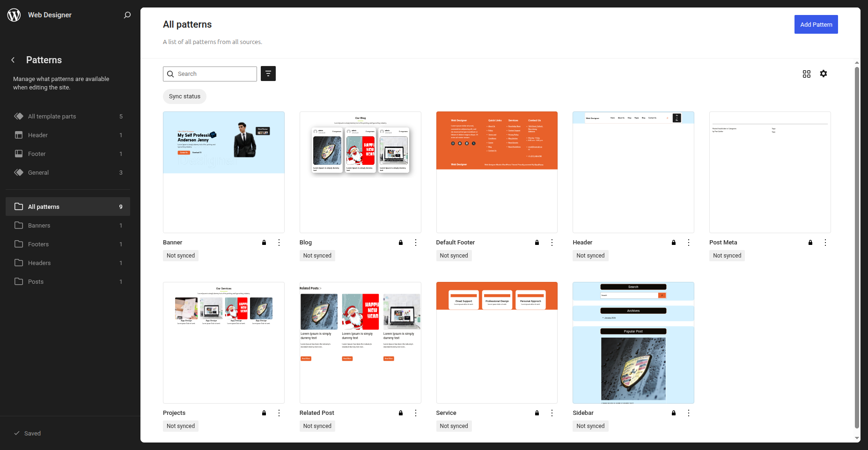This screenshot has height=450, width=868.
Task: Click the Add Pattern button
Action: [816, 24]
